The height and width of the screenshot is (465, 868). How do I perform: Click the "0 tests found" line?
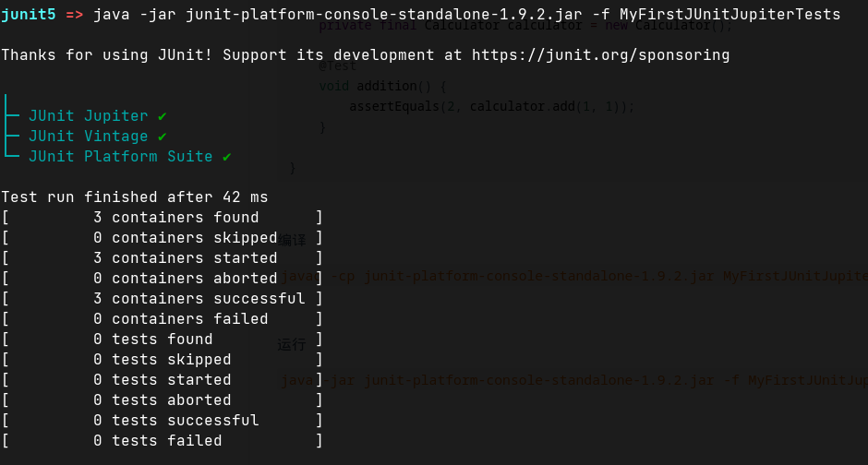(x=152, y=340)
